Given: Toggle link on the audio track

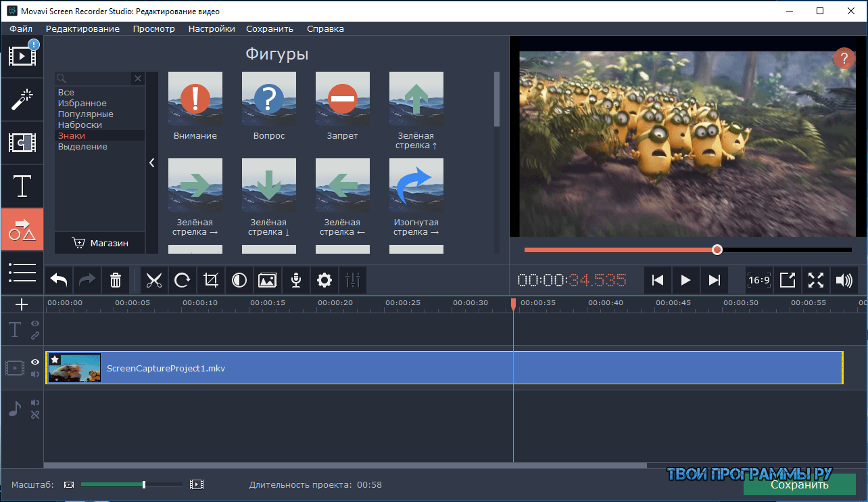Looking at the screenshot, I should (35, 415).
